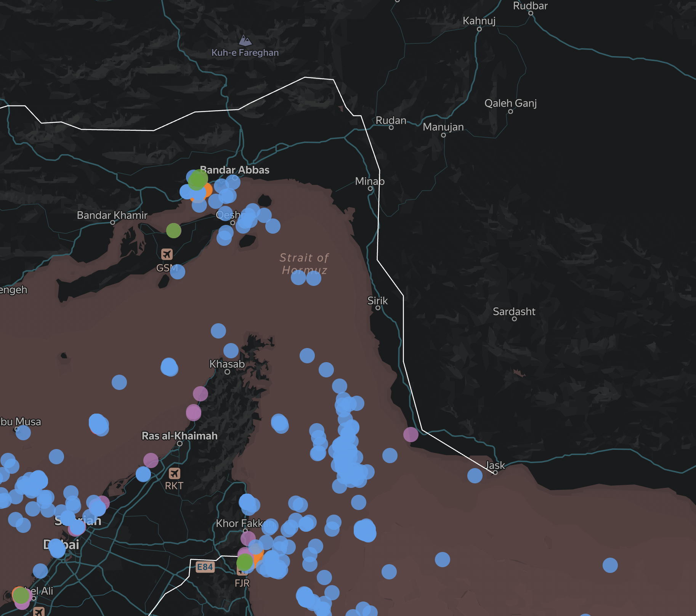Viewport: 696px width, 616px height.
Task: Select the green marker near Bandar Abbas
Action: point(198,180)
